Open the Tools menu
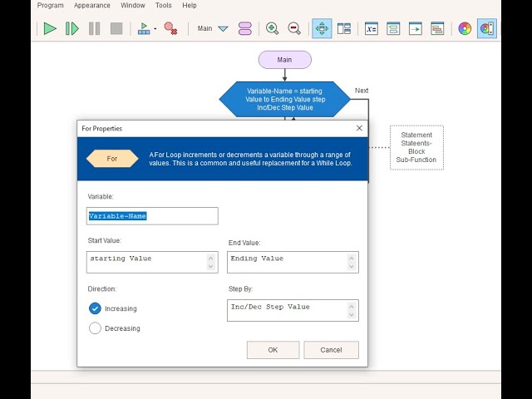The image size is (532, 399). [x=164, y=5]
